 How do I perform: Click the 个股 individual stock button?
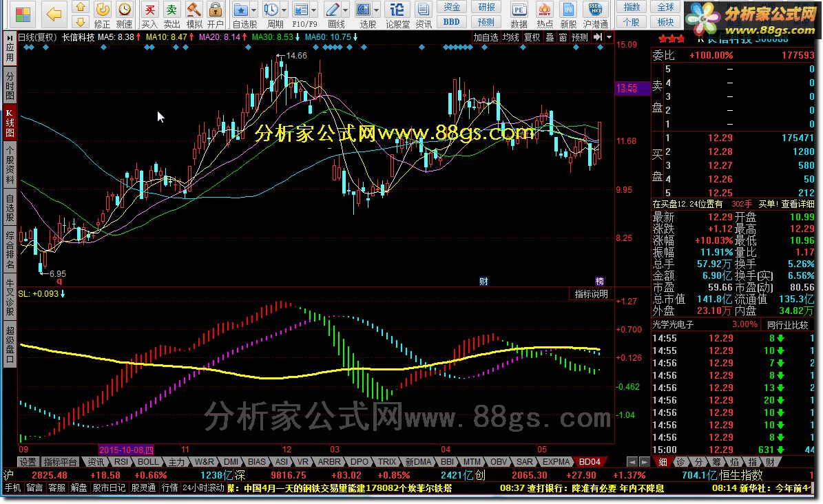(632, 22)
